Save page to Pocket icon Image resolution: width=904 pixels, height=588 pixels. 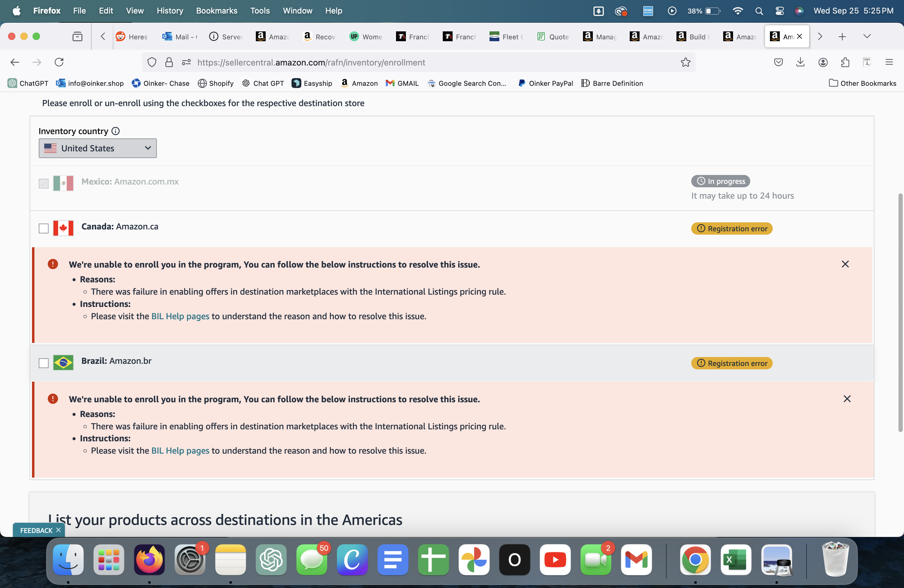[778, 62]
